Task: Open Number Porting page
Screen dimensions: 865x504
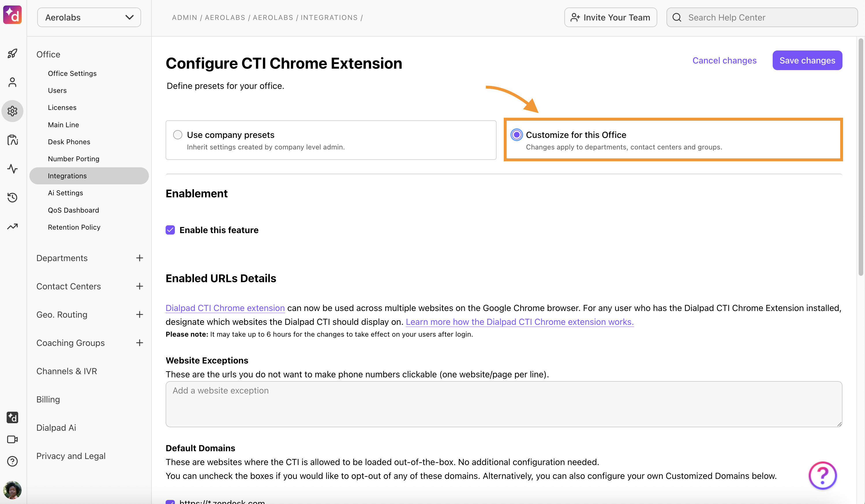Action: tap(74, 159)
